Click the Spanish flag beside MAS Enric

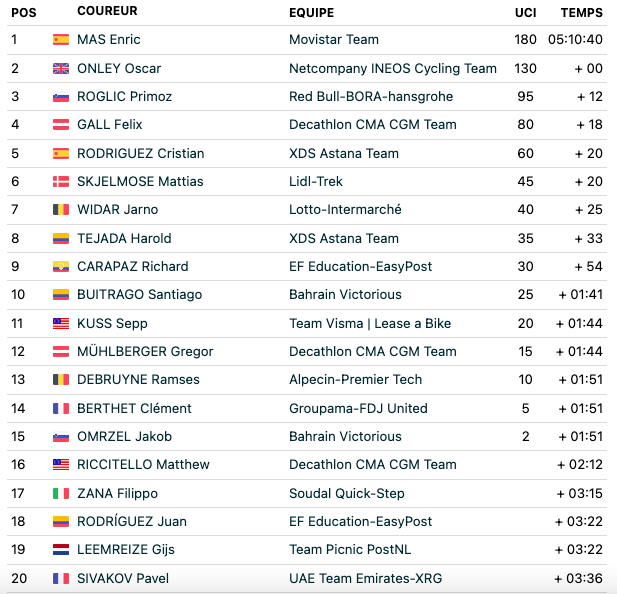coord(61,39)
